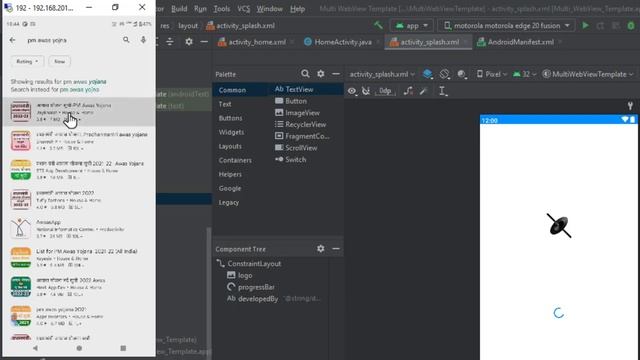Click the guidelines icon in designer toolbar
Viewport: 640px width, 360px height.
[x=442, y=91]
